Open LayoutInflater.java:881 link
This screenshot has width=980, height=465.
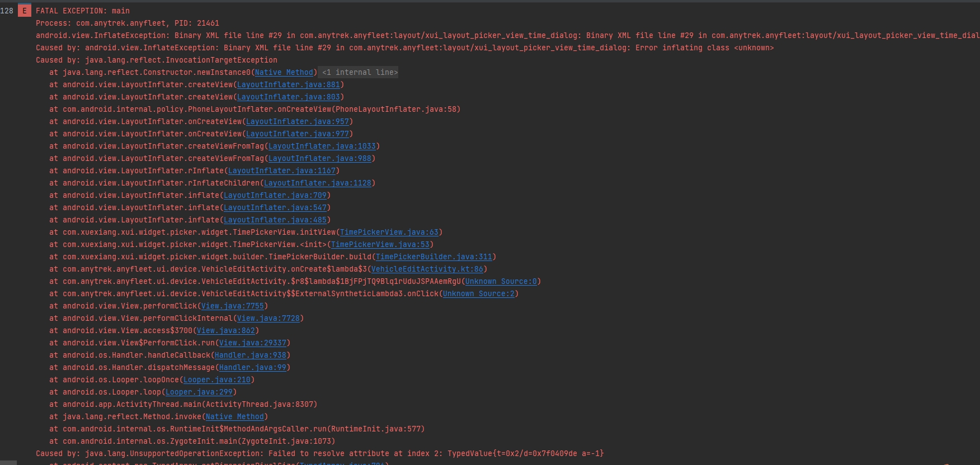tap(289, 84)
